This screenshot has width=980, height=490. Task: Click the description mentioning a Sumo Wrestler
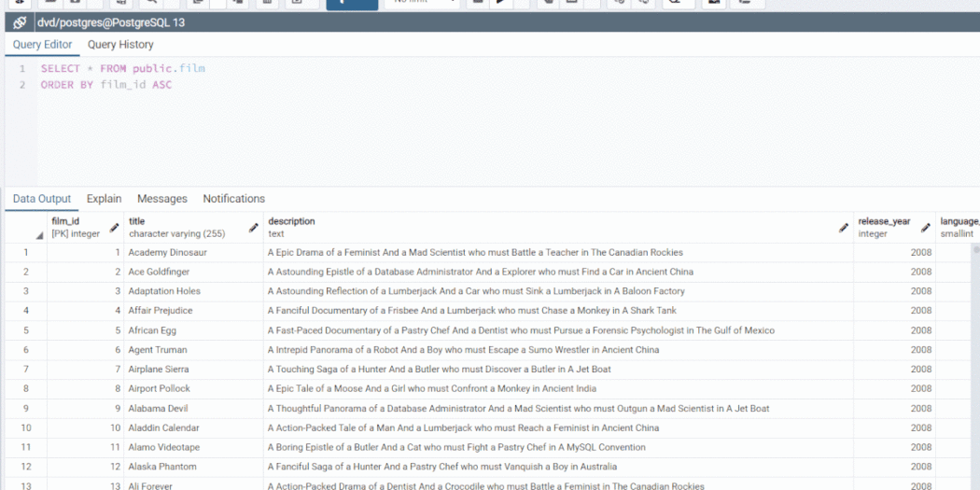559,350
